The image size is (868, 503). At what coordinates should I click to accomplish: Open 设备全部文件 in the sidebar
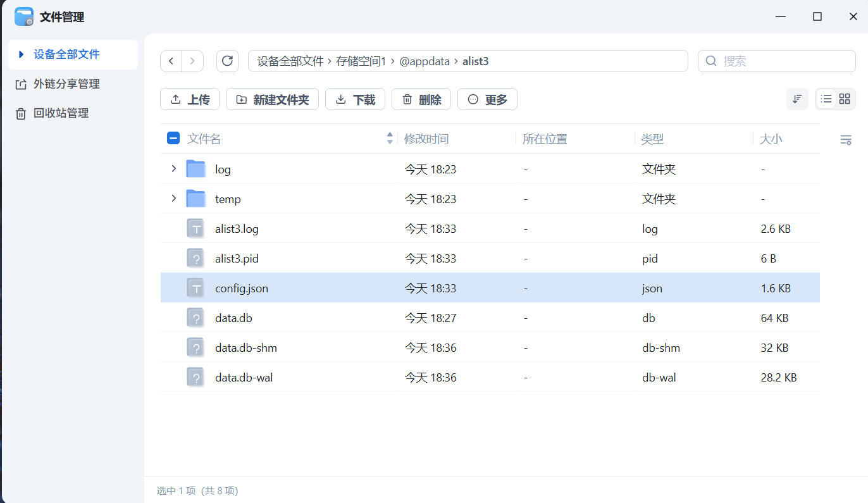point(73,54)
